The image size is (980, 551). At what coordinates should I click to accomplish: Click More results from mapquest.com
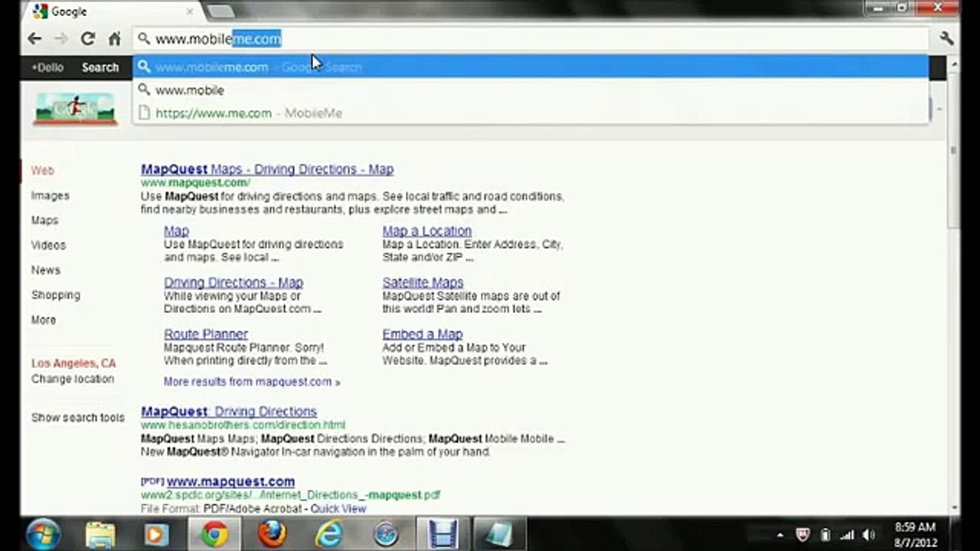pos(252,382)
